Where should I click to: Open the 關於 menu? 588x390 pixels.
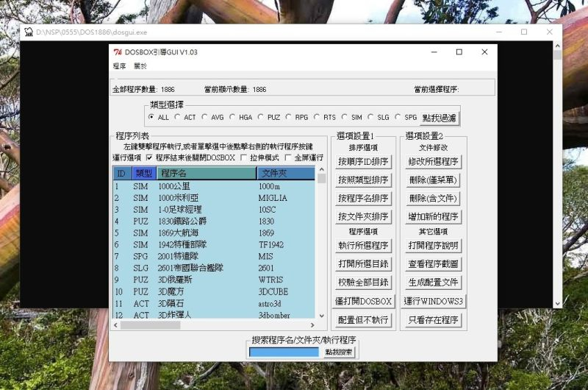pos(140,66)
